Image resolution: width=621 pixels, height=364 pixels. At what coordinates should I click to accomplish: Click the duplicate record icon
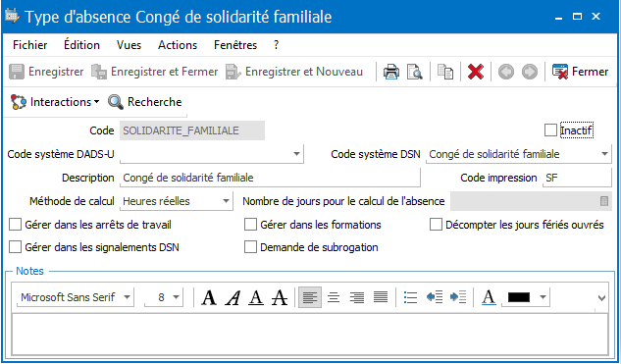coord(445,72)
